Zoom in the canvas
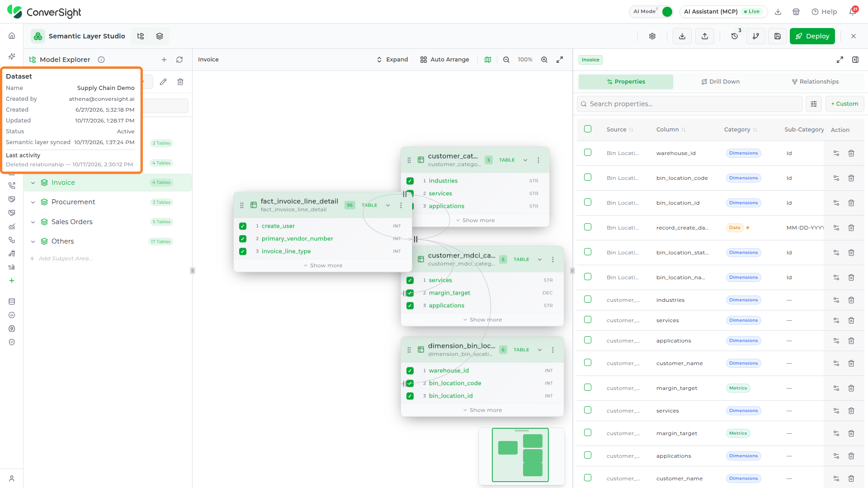Image resolution: width=868 pixels, height=488 pixels. click(x=544, y=60)
